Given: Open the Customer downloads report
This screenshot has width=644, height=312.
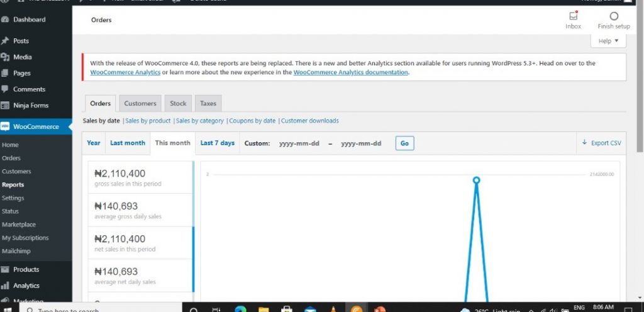Looking at the screenshot, I should (x=310, y=121).
